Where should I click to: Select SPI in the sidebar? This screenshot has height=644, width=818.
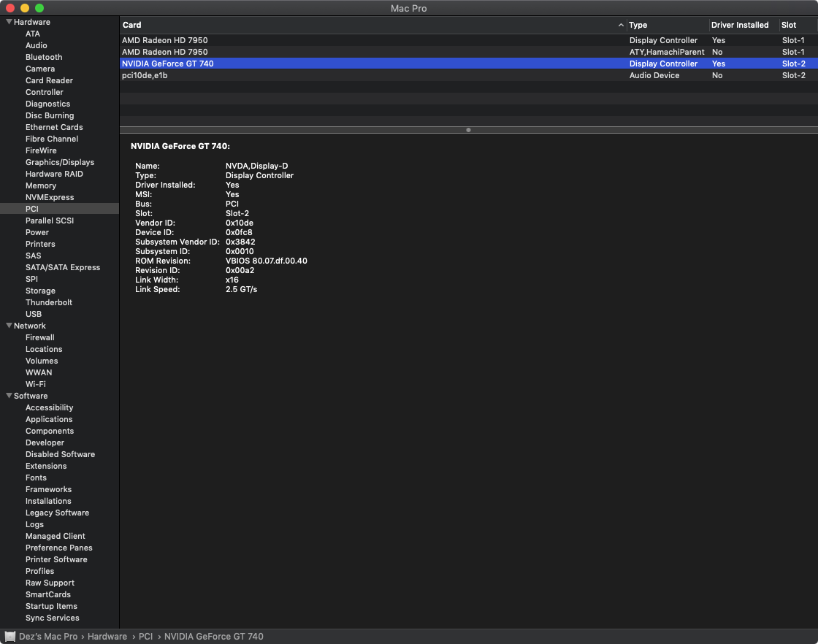point(32,279)
